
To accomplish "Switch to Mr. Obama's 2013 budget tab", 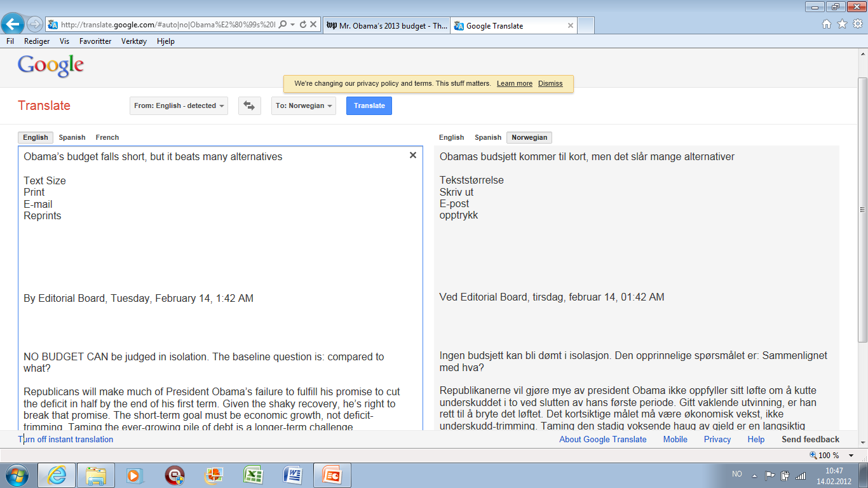I will (386, 25).
